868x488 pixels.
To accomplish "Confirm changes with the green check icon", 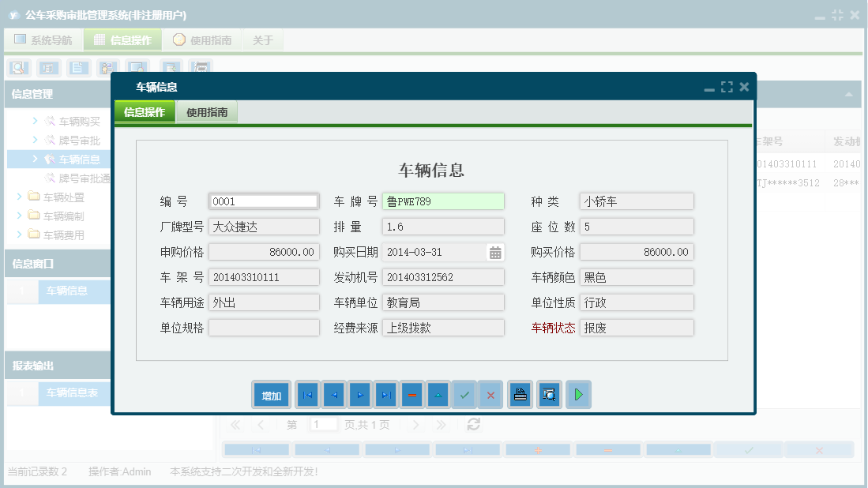I will tap(464, 394).
